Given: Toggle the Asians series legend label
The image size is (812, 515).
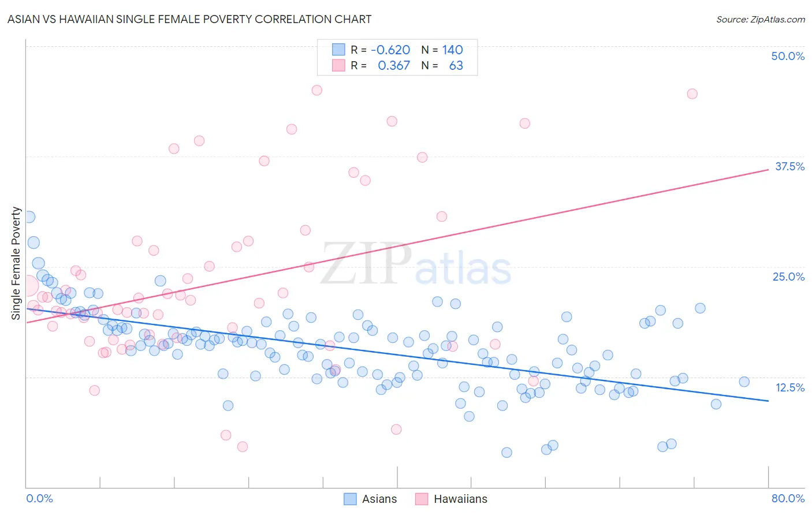Looking at the screenshot, I should pyautogui.click(x=379, y=499).
